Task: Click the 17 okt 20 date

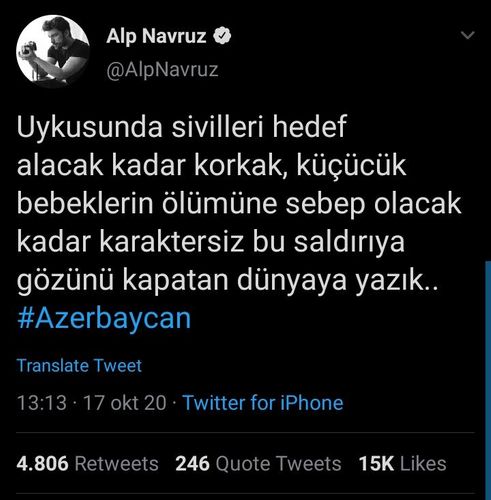Action: click(125, 403)
